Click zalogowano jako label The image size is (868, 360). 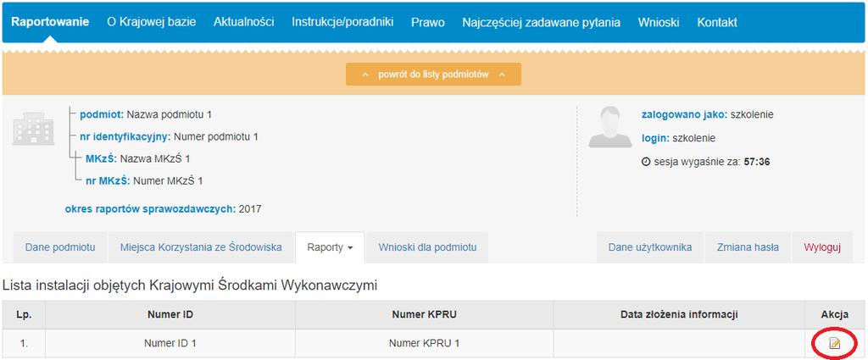tap(684, 115)
